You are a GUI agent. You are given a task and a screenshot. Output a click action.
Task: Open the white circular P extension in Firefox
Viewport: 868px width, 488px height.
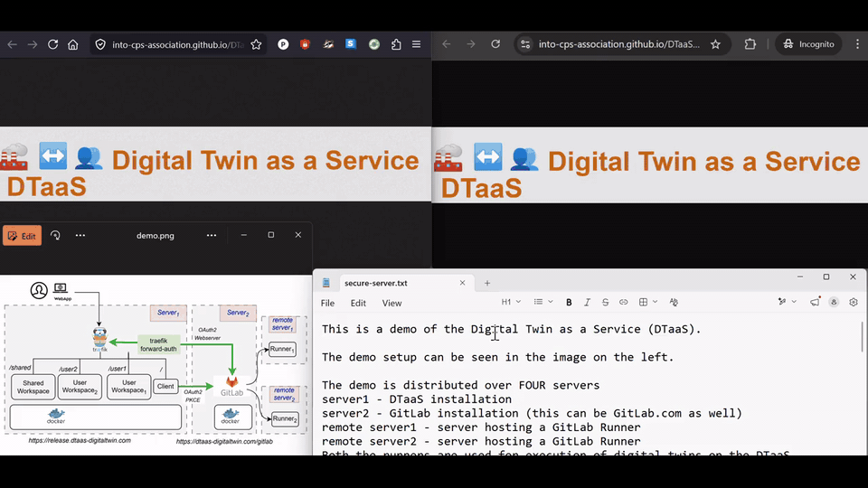(x=283, y=44)
